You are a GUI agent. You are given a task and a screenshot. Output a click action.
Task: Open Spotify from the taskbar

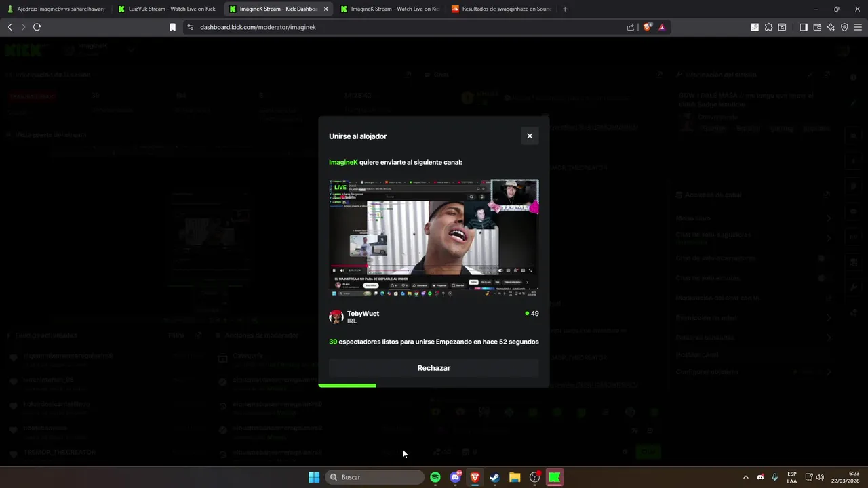pyautogui.click(x=435, y=477)
